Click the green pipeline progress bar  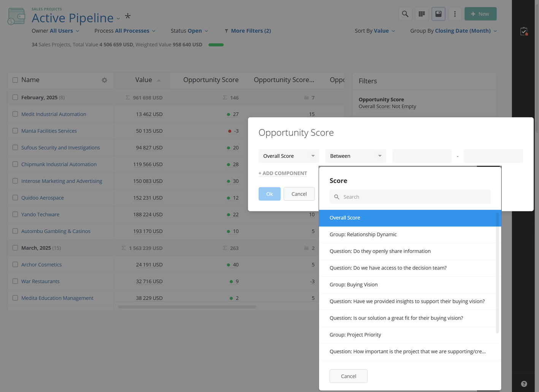tap(216, 45)
